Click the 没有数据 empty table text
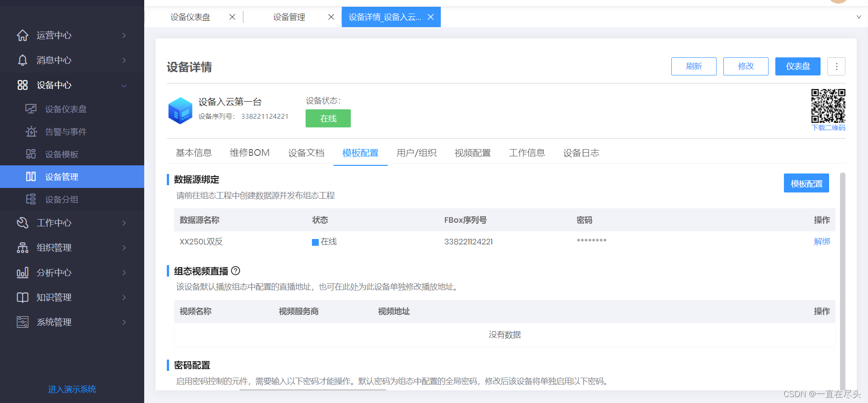 tap(505, 335)
